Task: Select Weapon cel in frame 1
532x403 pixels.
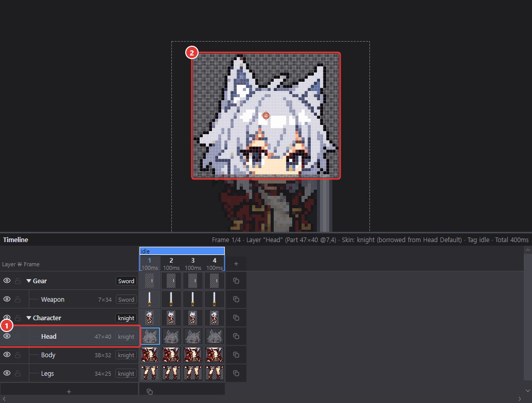Action: [x=150, y=299]
